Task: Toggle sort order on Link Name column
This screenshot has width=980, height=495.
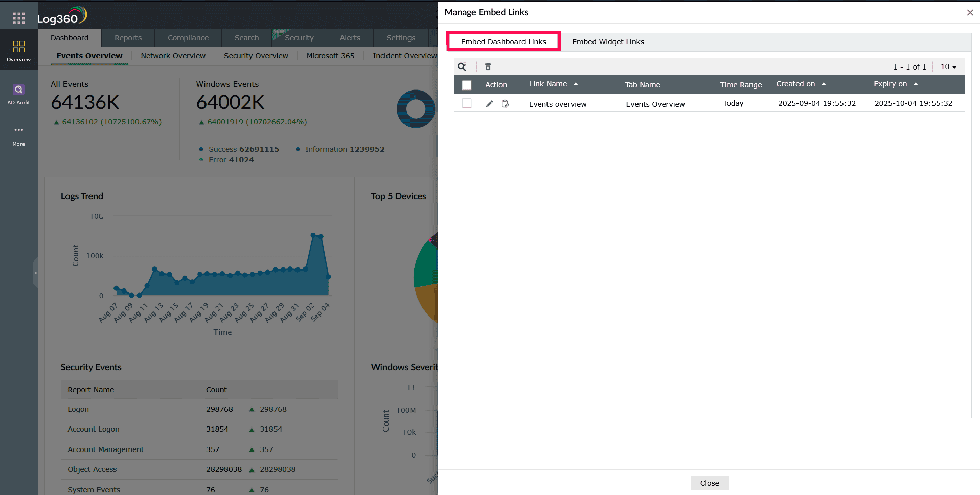Action: [576, 84]
